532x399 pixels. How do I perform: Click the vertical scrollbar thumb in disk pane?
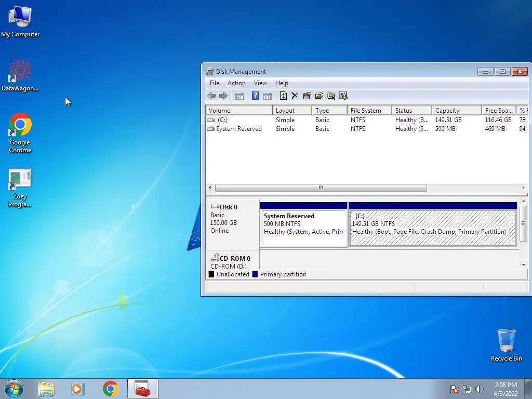(524, 223)
